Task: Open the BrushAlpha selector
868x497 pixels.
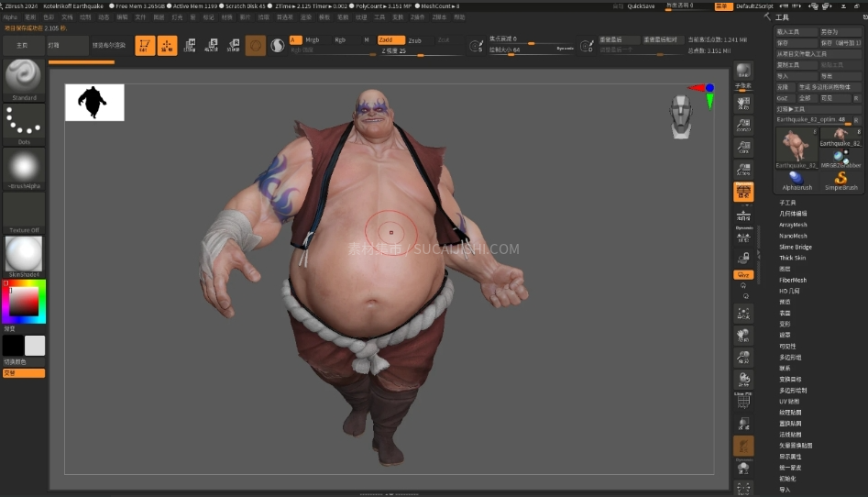Action: tap(24, 165)
